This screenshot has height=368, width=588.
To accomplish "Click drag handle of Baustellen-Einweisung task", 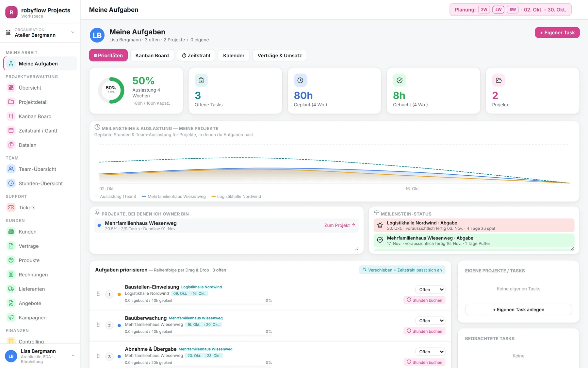I will click(x=98, y=294).
